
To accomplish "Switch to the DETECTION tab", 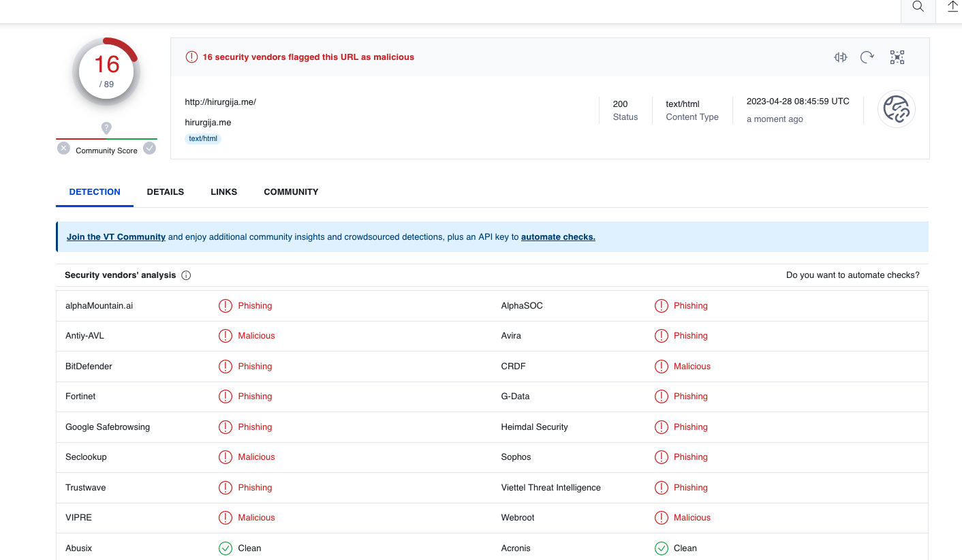I will tap(95, 192).
